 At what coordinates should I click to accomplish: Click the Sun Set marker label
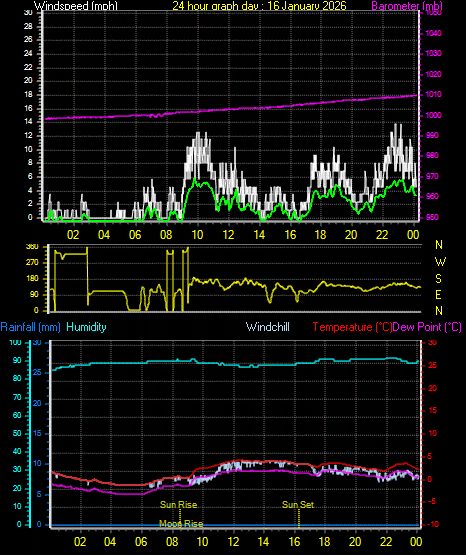(298, 505)
